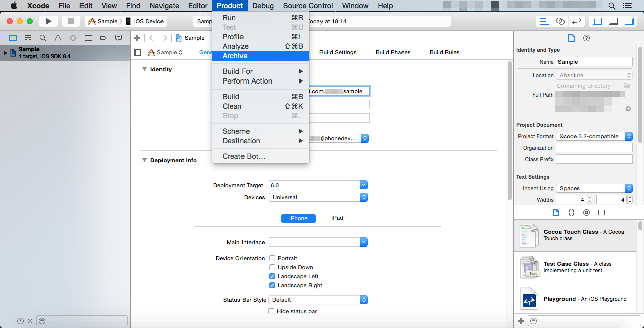Image resolution: width=644 pixels, height=328 pixels.
Task: Select the Assistant editor button
Action: pyautogui.click(x=560, y=21)
